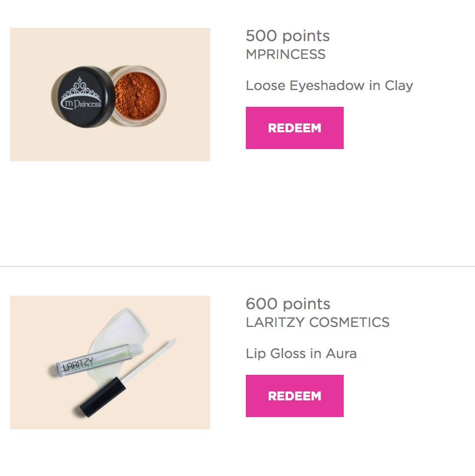The image size is (475, 476).
Task: Select the 500 points label
Action: 288,36
